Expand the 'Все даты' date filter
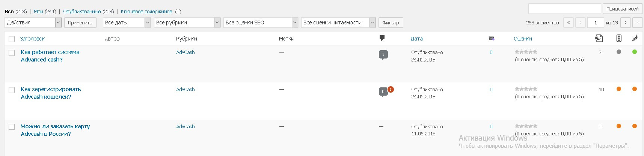The width and height of the screenshot is (644, 156). (x=127, y=22)
